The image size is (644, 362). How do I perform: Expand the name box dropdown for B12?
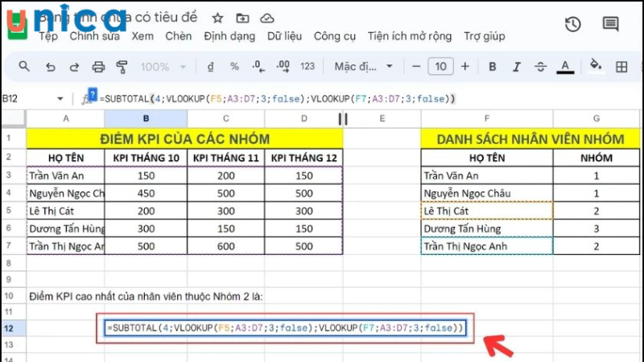60,99
